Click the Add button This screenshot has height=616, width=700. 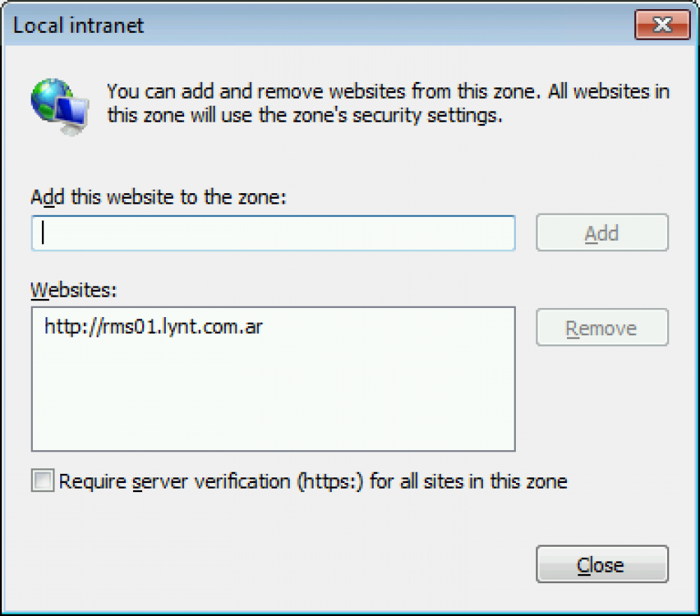click(602, 232)
